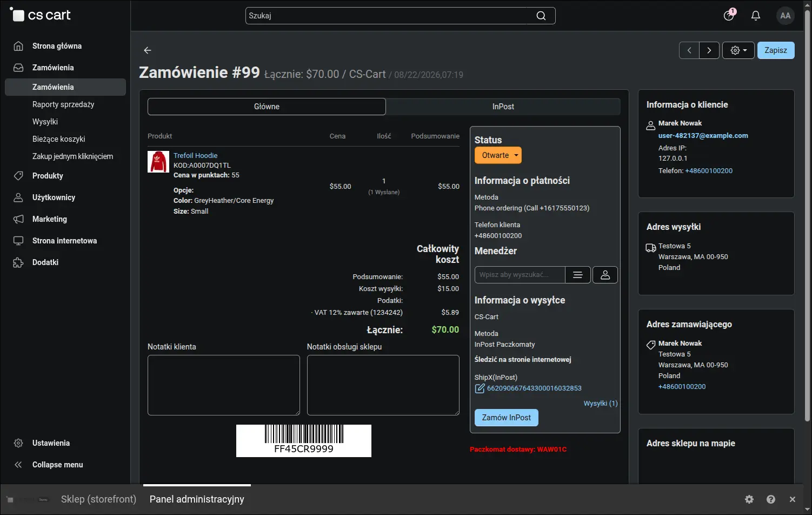The image size is (812, 515).
Task: Go to the next order
Action: [x=709, y=50]
